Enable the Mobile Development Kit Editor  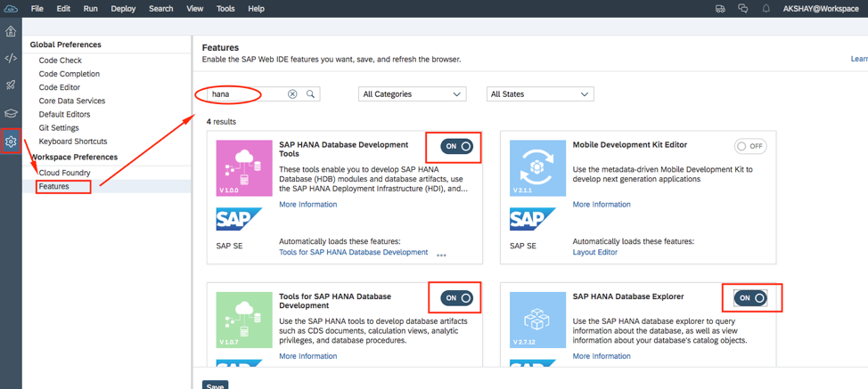click(x=750, y=146)
